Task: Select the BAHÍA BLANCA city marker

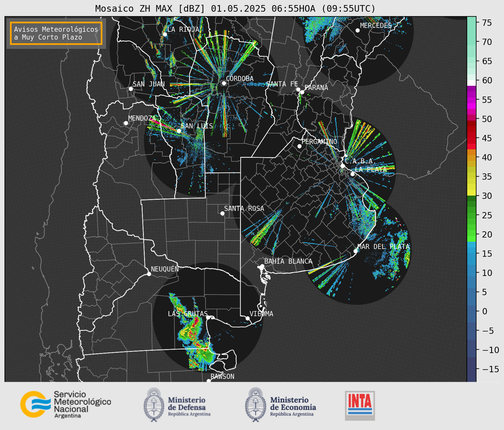Action: coord(262,266)
